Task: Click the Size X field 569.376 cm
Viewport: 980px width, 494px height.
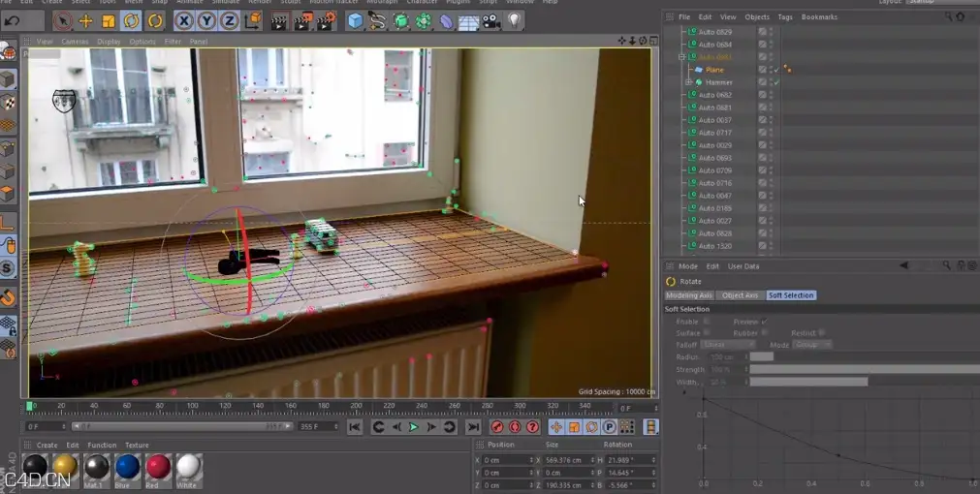Action: click(567, 460)
